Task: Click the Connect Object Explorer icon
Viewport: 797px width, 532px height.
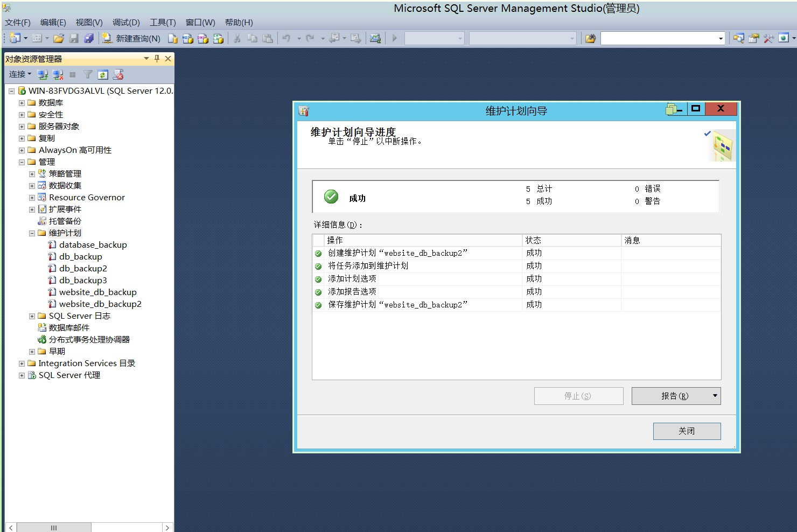Action: (x=43, y=74)
